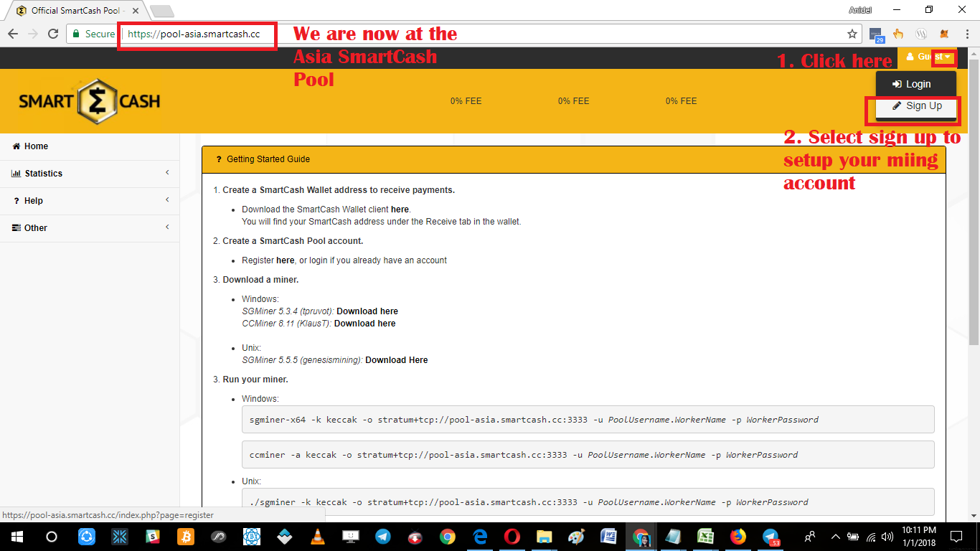
Task: Click the volume speaker tray icon
Action: (888, 536)
